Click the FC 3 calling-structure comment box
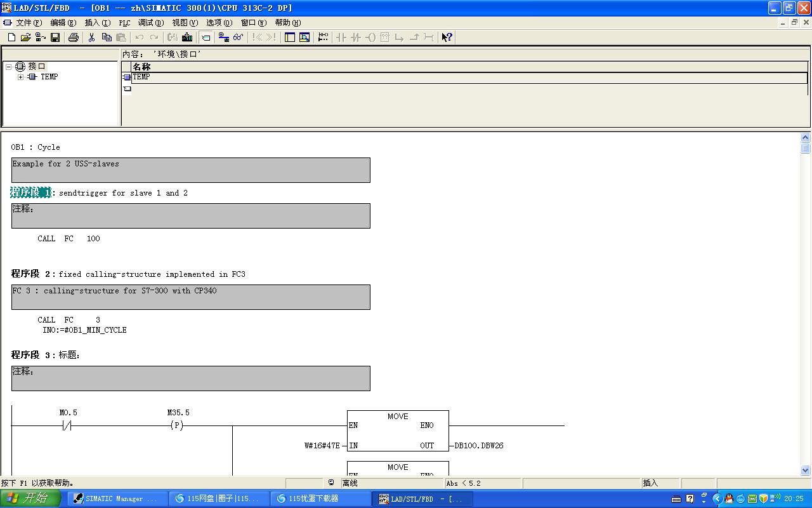 point(191,297)
